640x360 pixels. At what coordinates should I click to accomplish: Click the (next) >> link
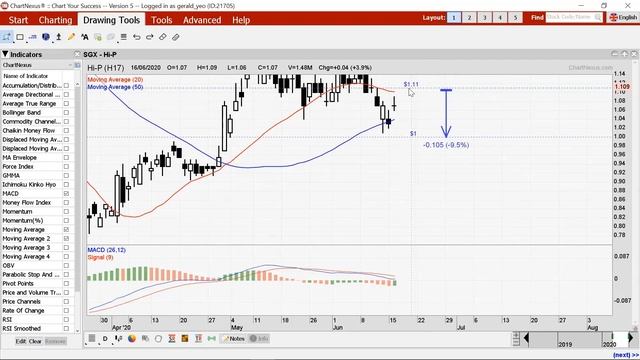point(626,356)
